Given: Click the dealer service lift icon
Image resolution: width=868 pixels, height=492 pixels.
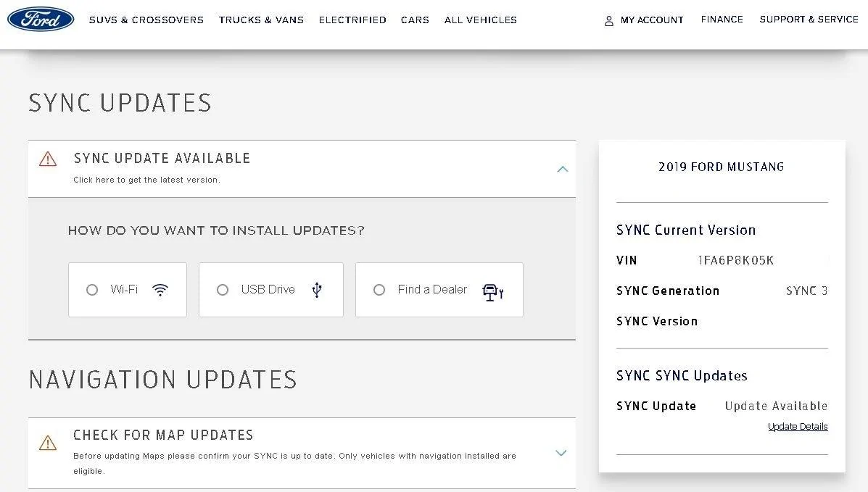Looking at the screenshot, I should click(x=492, y=292).
